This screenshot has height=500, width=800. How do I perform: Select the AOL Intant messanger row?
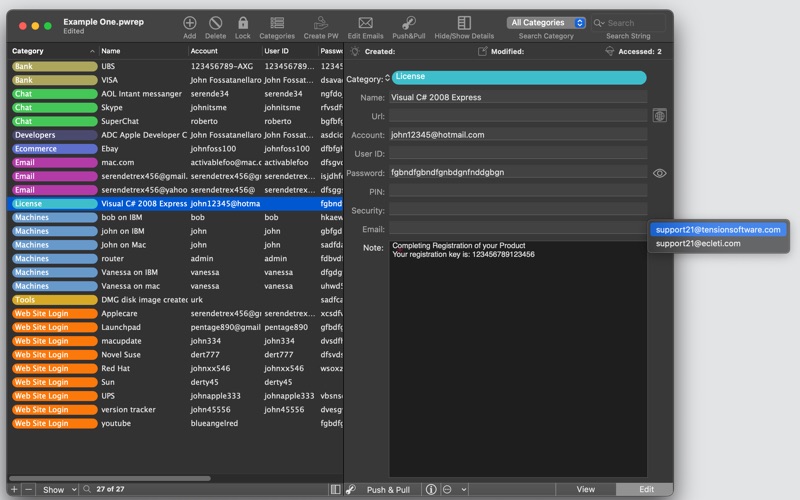pyautogui.click(x=175, y=94)
